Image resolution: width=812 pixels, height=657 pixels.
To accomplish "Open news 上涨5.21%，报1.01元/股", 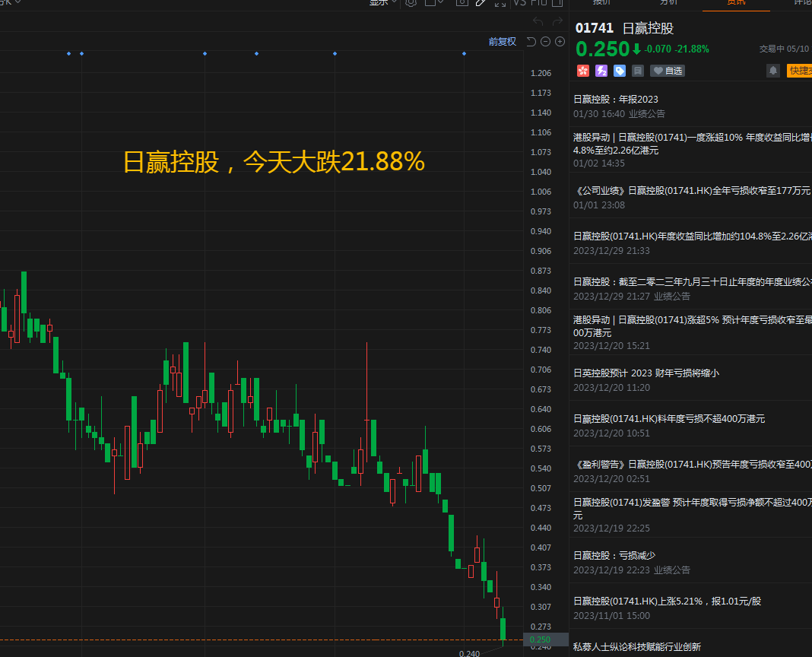I will [691, 608].
